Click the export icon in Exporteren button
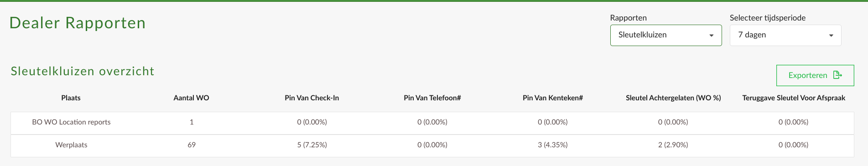The width and height of the screenshot is (868, 166). [837, 75]
